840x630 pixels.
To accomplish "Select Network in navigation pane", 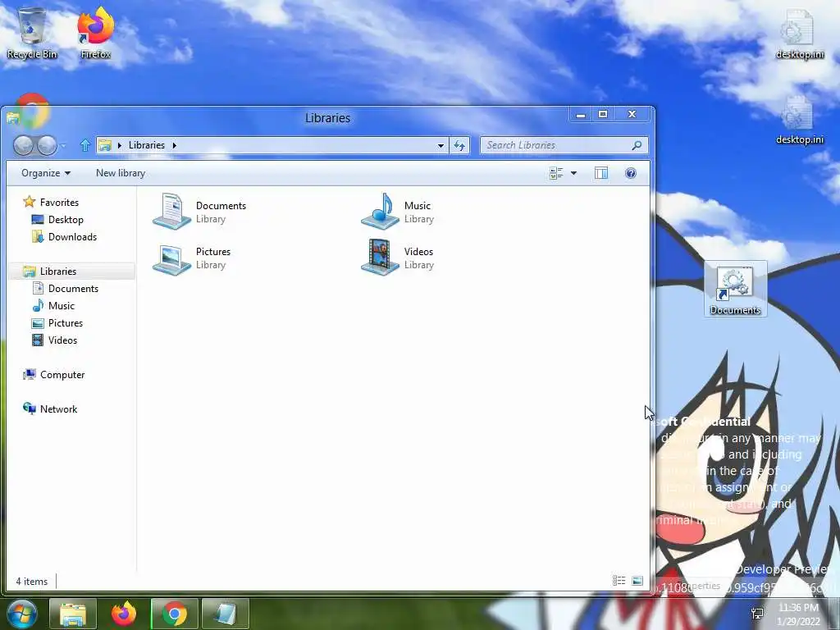I will click(50, 409).
